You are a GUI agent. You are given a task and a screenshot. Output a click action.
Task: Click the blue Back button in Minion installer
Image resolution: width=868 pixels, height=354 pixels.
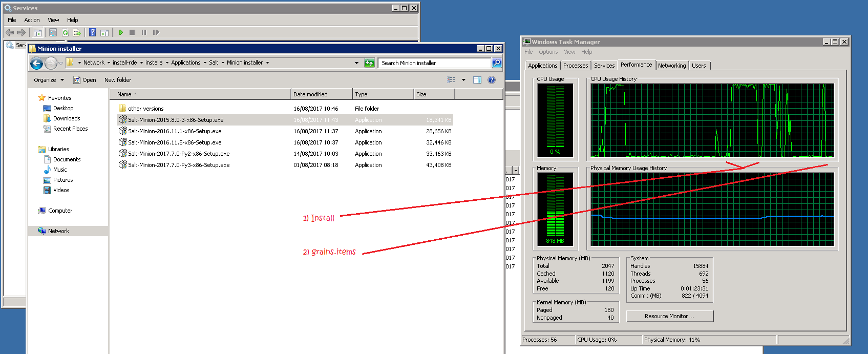(x=37, y=63)
